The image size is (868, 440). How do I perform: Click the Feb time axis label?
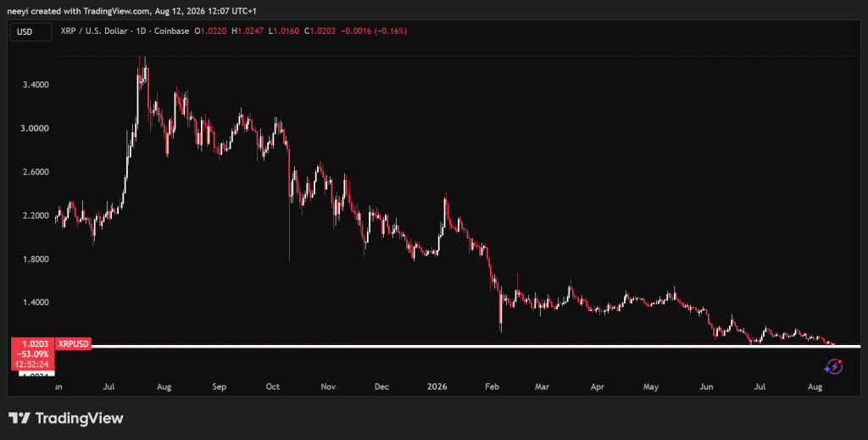tap(492, 387)
